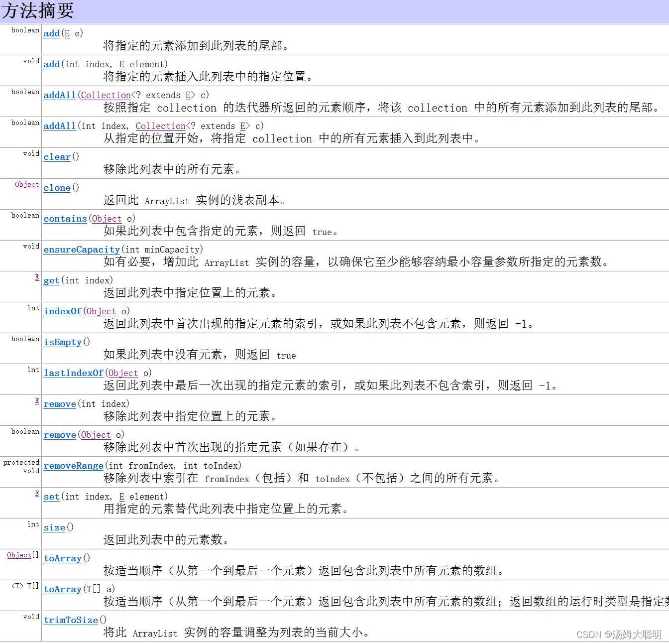
Task: Follow the E type link in add(E e)
Action: pyautogui.click(x=67, y=33)
